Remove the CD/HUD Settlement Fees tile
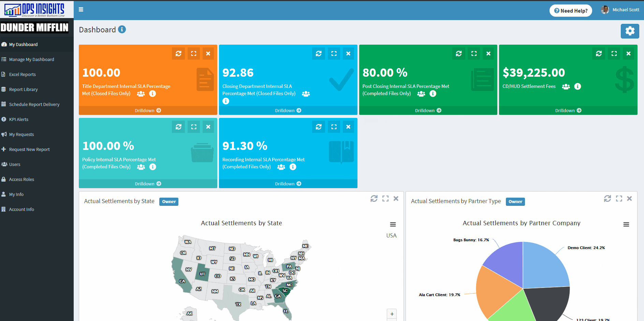Image resolution: width=644 pixels, height=321 pixels. click(628, 53)
